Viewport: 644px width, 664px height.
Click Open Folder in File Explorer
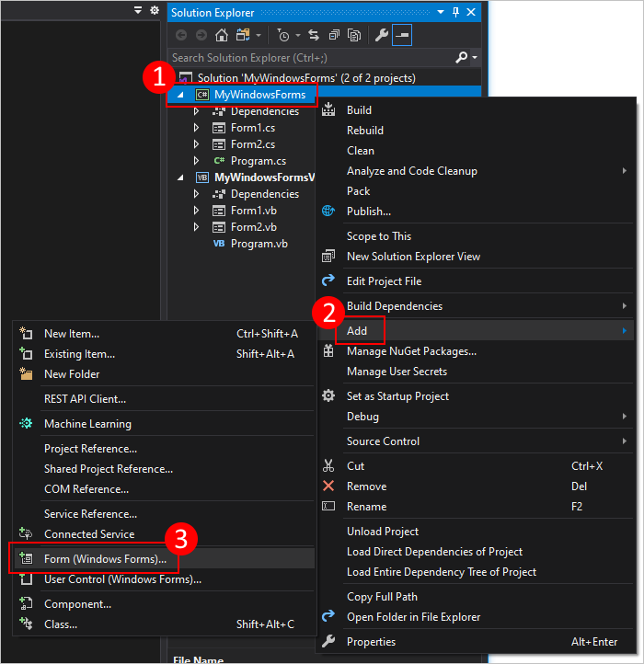click(413, 617)
